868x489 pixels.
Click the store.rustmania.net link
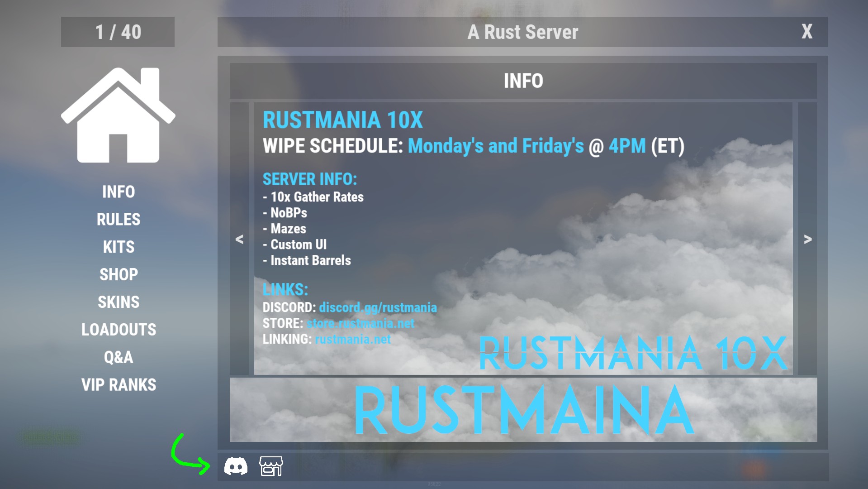point(360,323)
